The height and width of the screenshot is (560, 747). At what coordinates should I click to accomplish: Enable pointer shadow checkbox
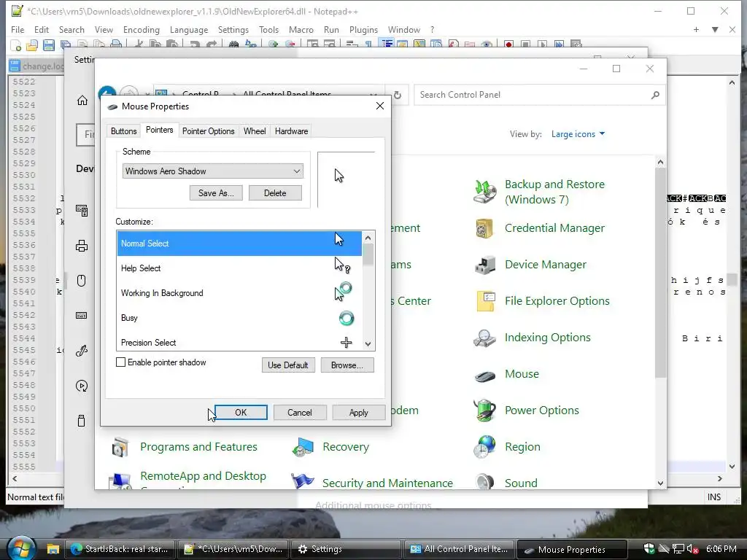(120, 362)
